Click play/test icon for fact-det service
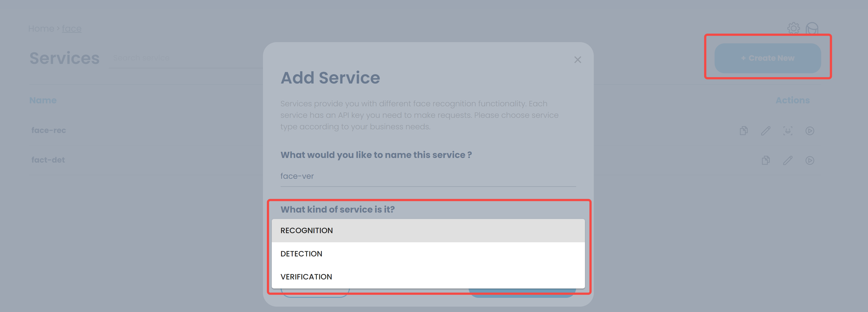This screenshot has height=312, width=868. coord(810,160)
